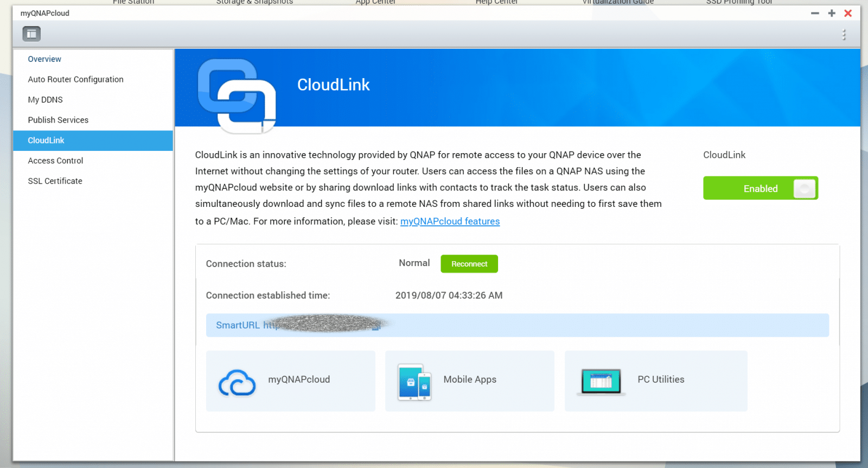Open the PC Utilities card
Image resolution: width=868 pixels, height=468 pixels.
(x=656, y=381)
